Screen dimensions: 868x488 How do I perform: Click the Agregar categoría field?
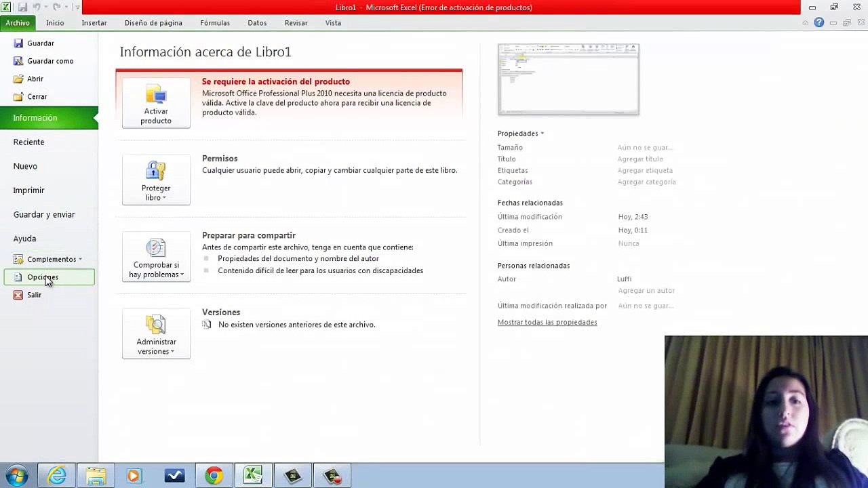pos(646,182)
